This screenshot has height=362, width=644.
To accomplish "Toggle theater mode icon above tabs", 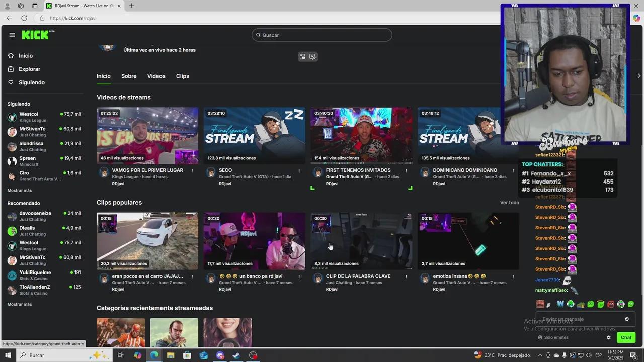I will [312, 57].
